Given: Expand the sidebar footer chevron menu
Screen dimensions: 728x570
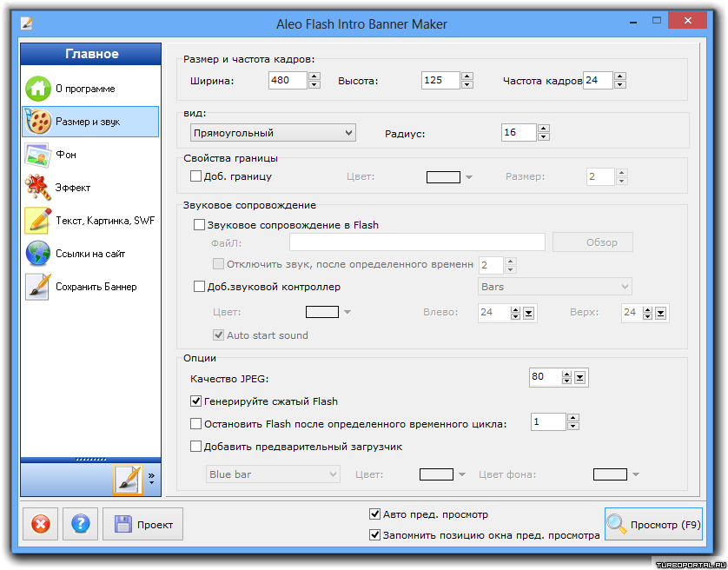Looking at the screenshot, I should coord(151,479).
